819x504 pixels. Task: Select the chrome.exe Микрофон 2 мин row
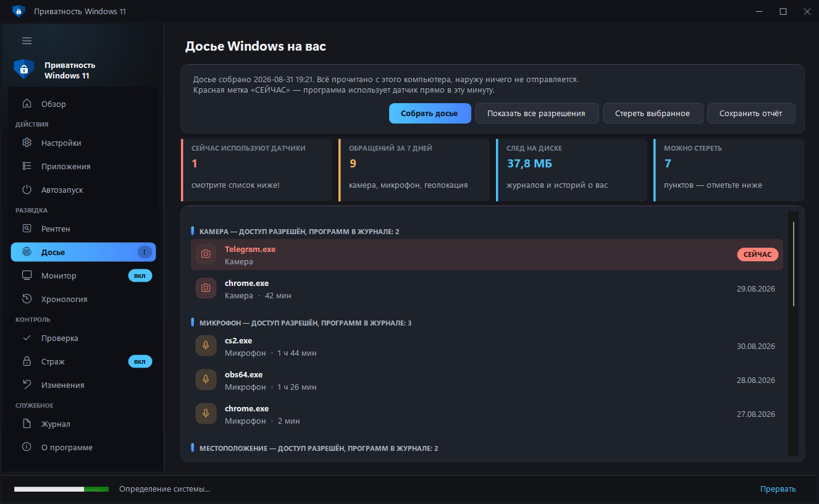pos(487,414)
